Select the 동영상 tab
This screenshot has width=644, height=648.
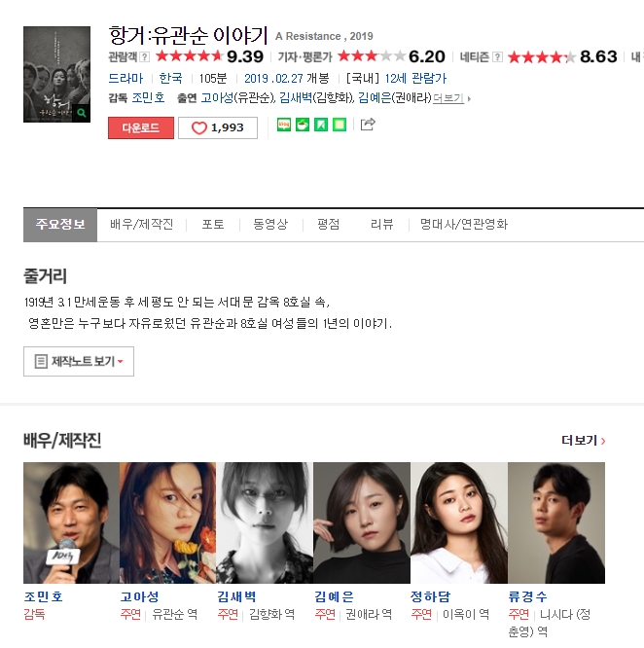pyautogui.click(x=270, y=224)
